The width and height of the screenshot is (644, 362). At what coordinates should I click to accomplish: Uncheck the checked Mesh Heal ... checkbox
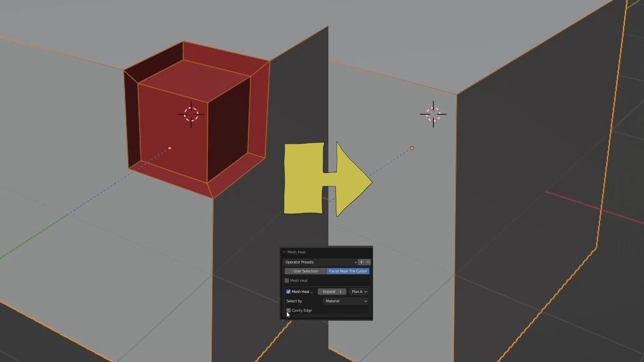point(288,292)
